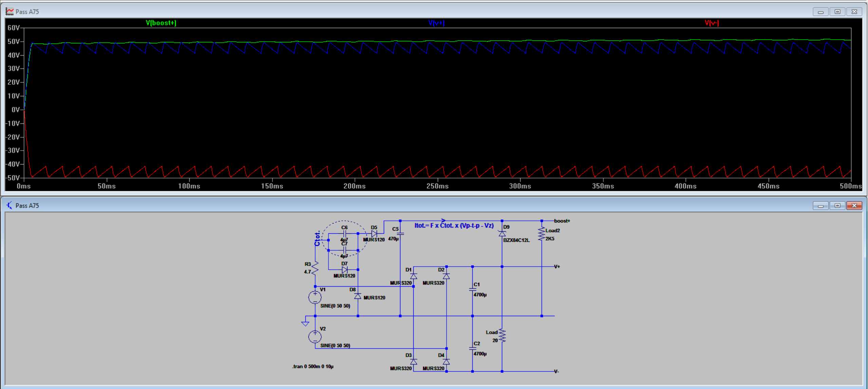Viewport: 868px width, 389px height.
Task: Click the C6 capacitor symbol
Action: coord(344,234)
